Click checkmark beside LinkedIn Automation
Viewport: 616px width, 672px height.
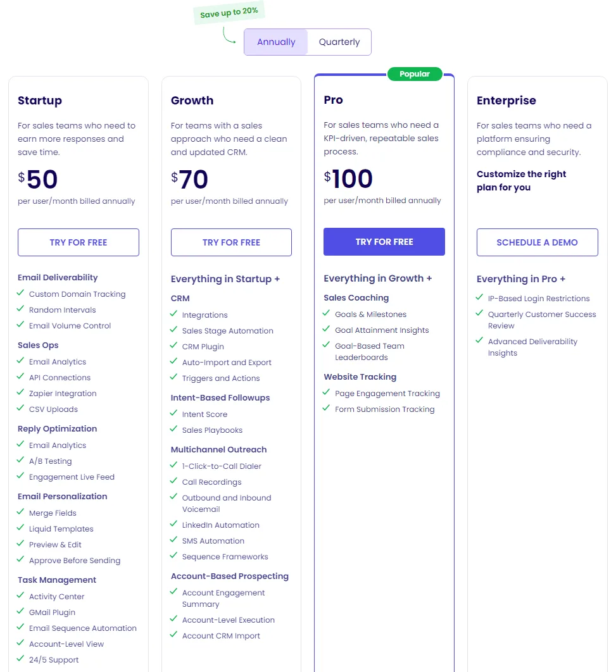[x=174, y=525]
